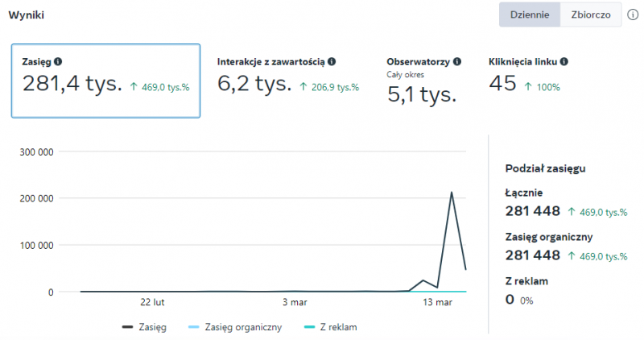
Task: Select the Zasięg metric card
Action: 105,80
